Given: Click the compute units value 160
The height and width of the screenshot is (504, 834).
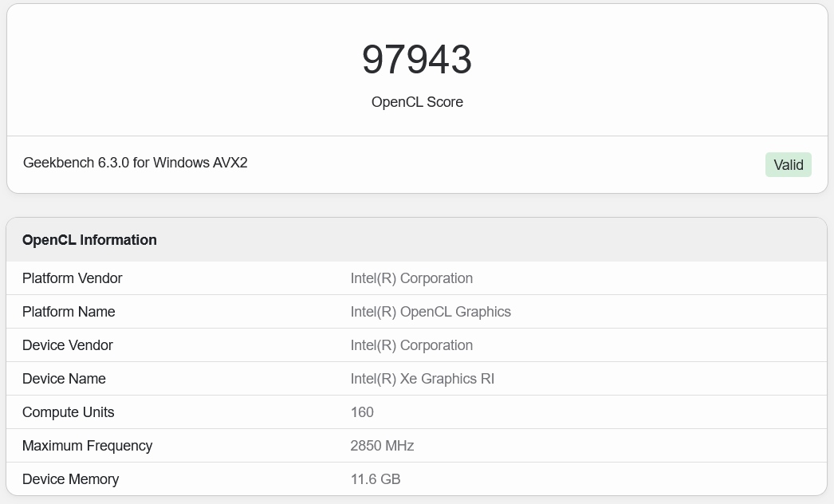Looking at the screenshot, I should point(361,412).
